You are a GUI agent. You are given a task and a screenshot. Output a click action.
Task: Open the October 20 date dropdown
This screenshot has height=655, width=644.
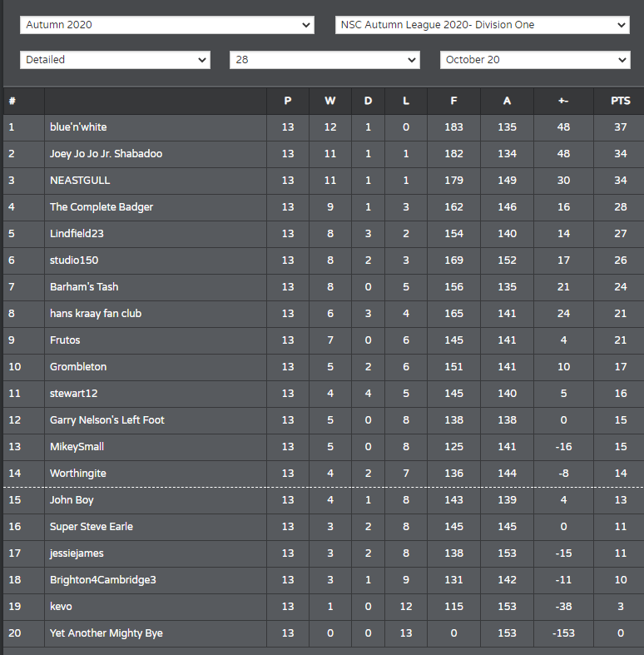point(535,60)
